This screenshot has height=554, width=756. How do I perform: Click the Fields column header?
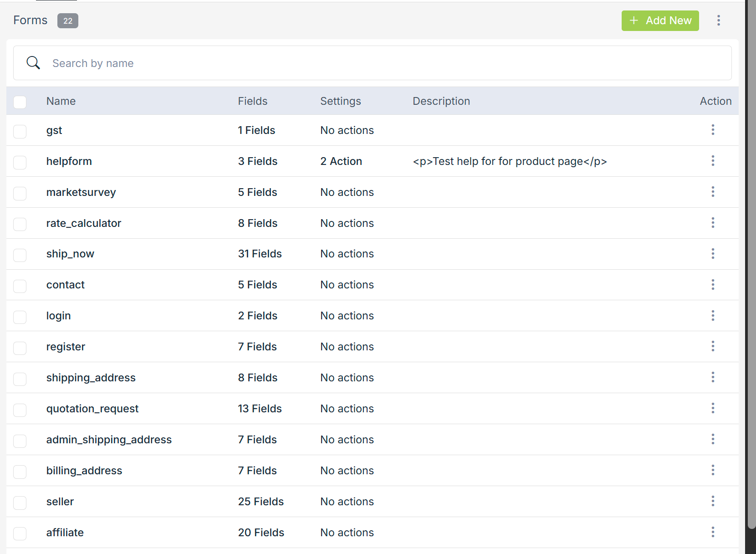click(252, 101)
